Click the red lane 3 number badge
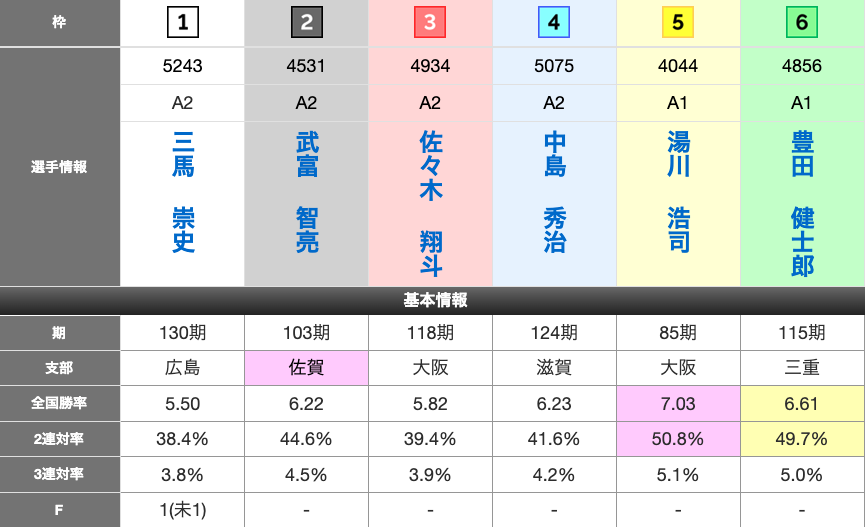 click(x=430, y=22)
